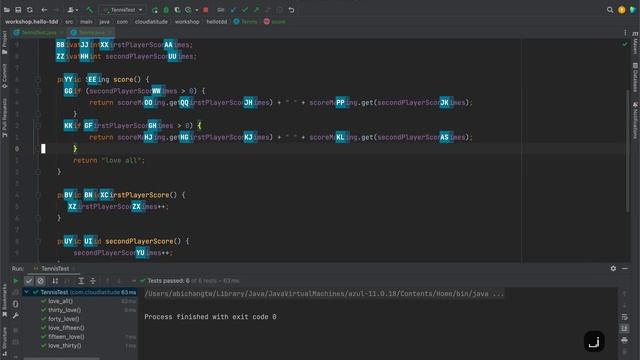Build project with the green hammer icon
This screenshot has height=360, width=640.
[x=89, y=10]
